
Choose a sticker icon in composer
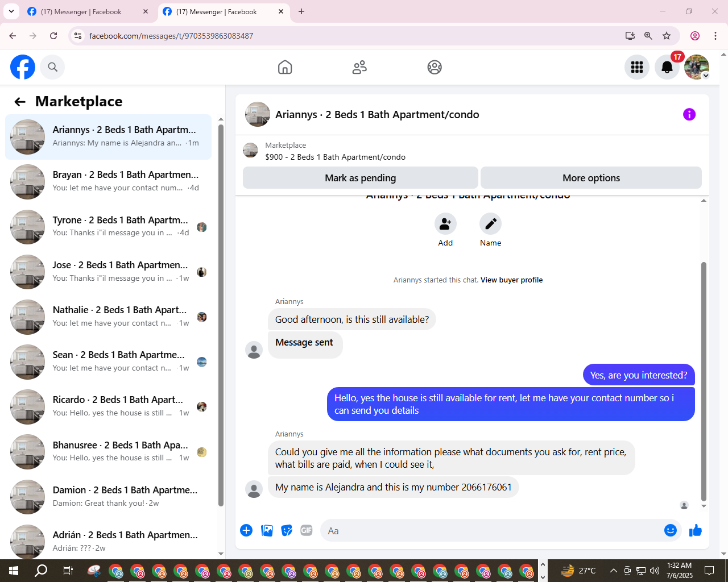click(287, 530)
